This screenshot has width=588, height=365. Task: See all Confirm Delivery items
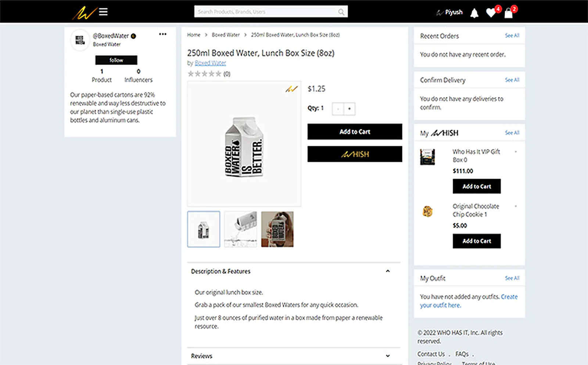[512, 80]
